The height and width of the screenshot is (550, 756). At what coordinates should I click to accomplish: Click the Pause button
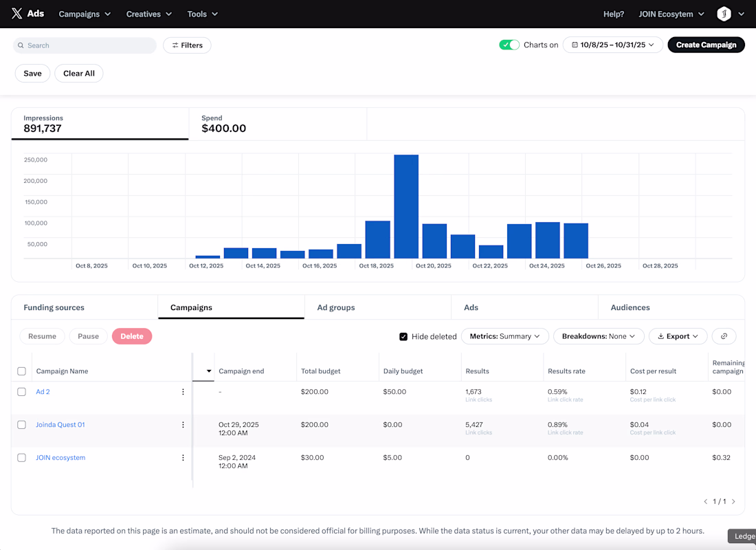click(88, 336)
